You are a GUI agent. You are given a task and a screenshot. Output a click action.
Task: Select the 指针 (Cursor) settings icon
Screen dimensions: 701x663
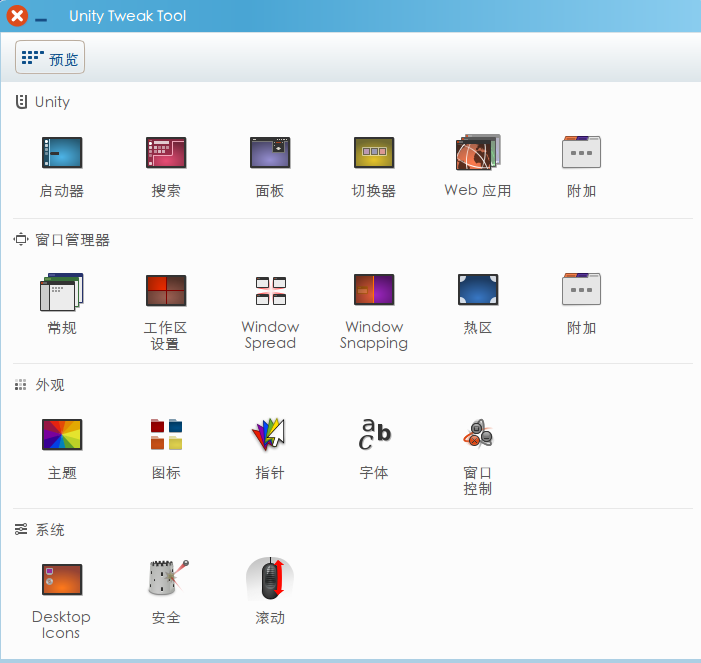pyautogui.click(x=270, y=435)
